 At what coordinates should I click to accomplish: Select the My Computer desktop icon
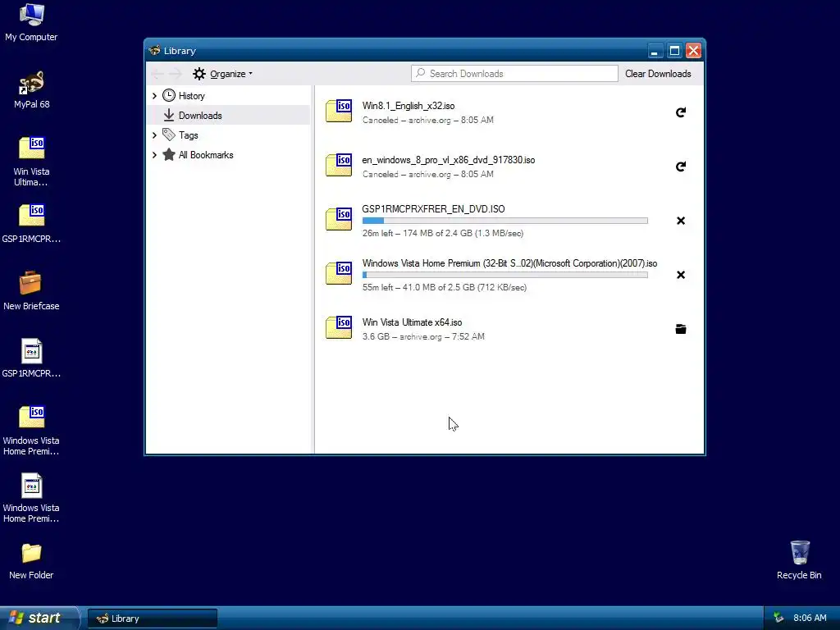tap(31, 23)
